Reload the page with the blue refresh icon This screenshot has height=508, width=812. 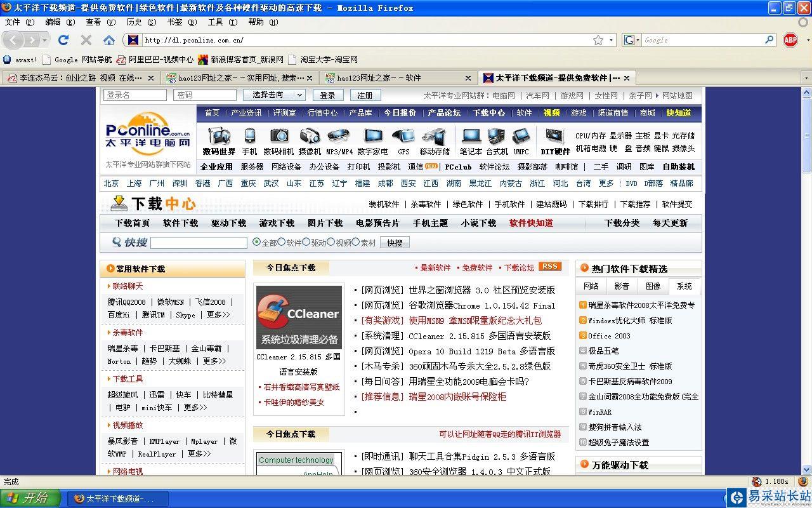(63, 40)
